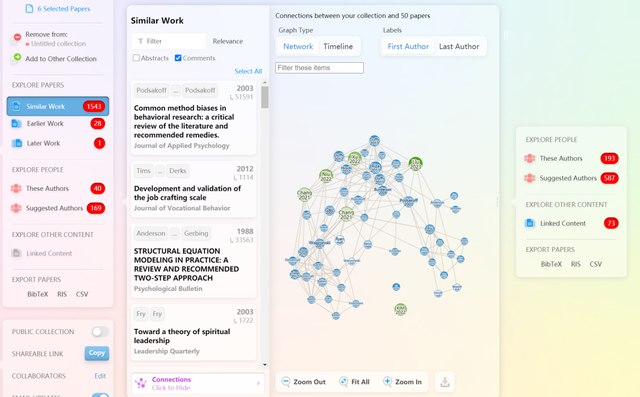Screen dimensions: 640x397
Task: Click the Filter these items input field
Action: pos(319,68)
